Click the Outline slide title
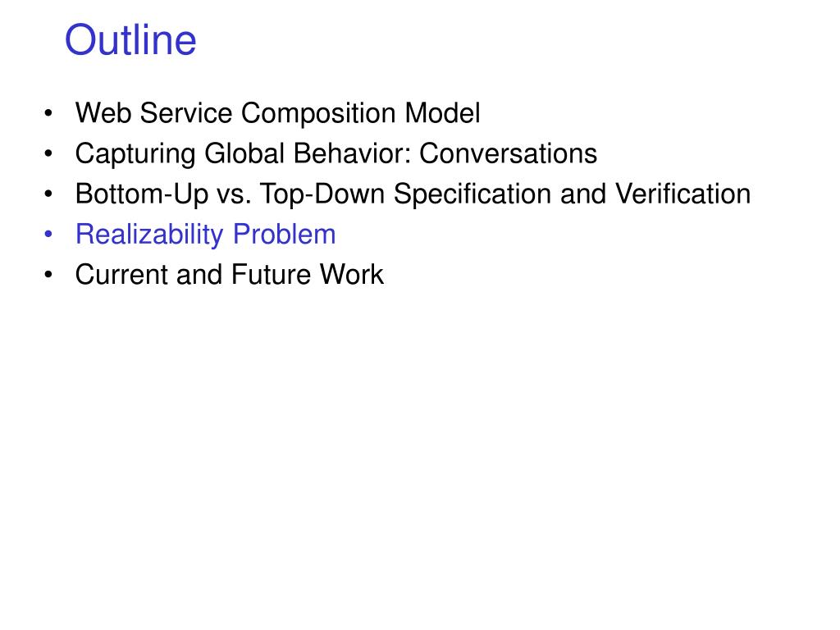This screenshot has width=840, height=630. (130, 39)
